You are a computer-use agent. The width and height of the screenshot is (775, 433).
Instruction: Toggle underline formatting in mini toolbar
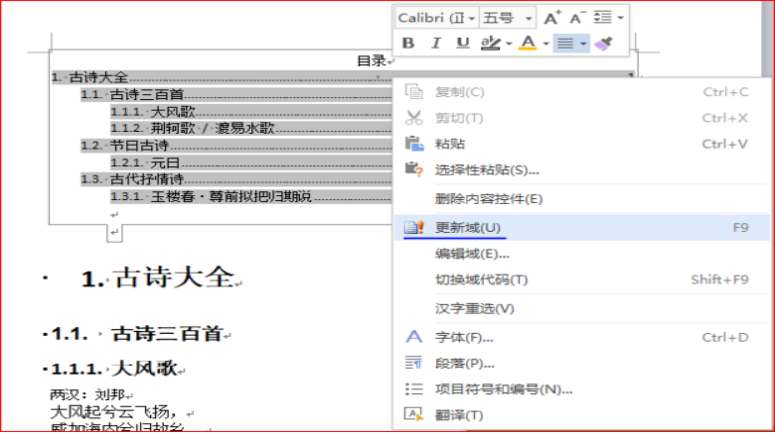(463, 43)
